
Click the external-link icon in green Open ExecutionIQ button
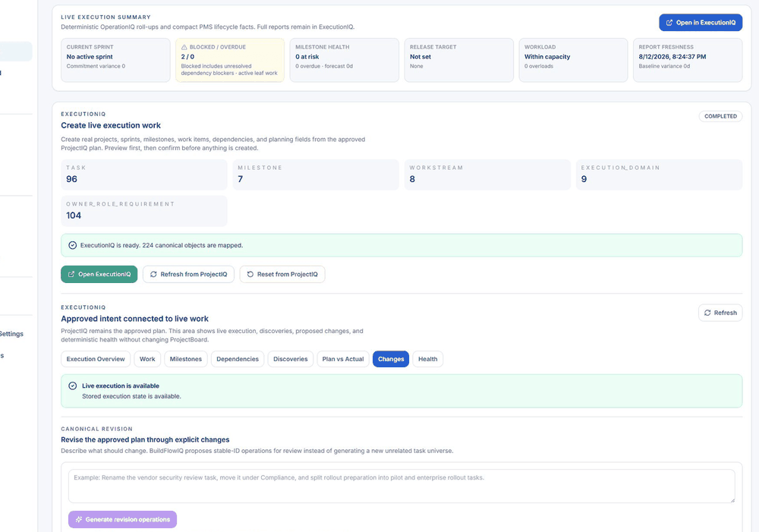click(71, 275)
